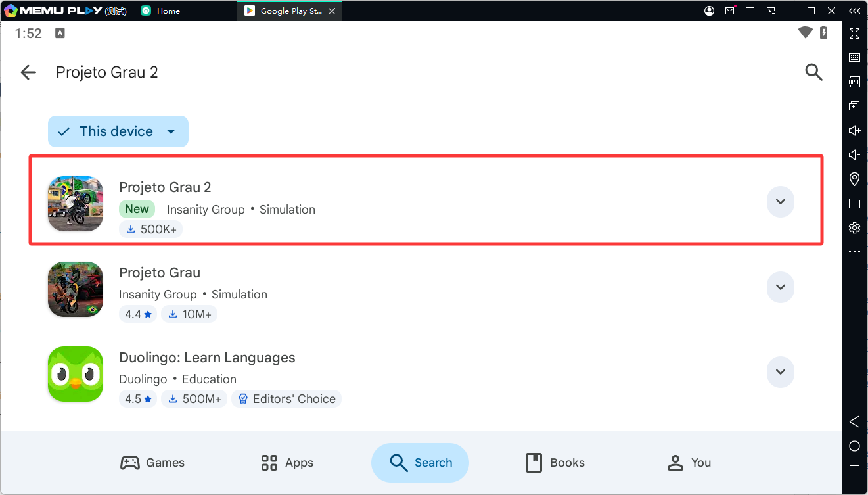Open the multi-instance icon in sidebar

point(854,106)
